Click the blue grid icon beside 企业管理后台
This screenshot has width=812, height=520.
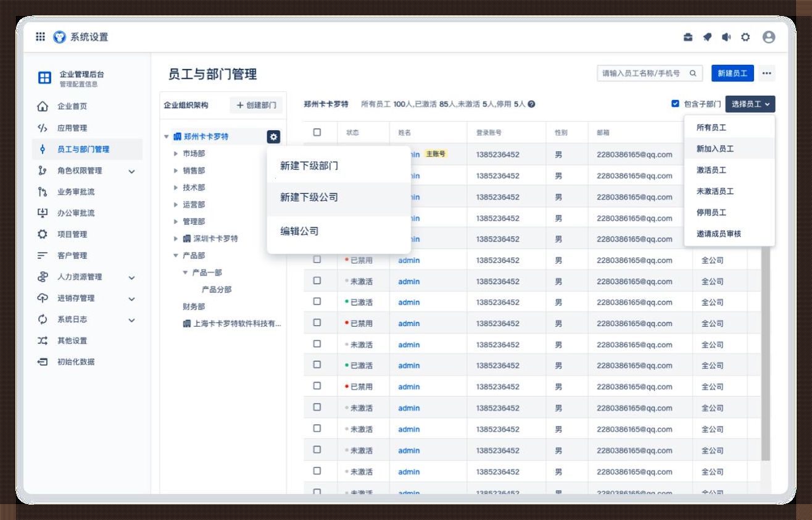coord(45,78)
